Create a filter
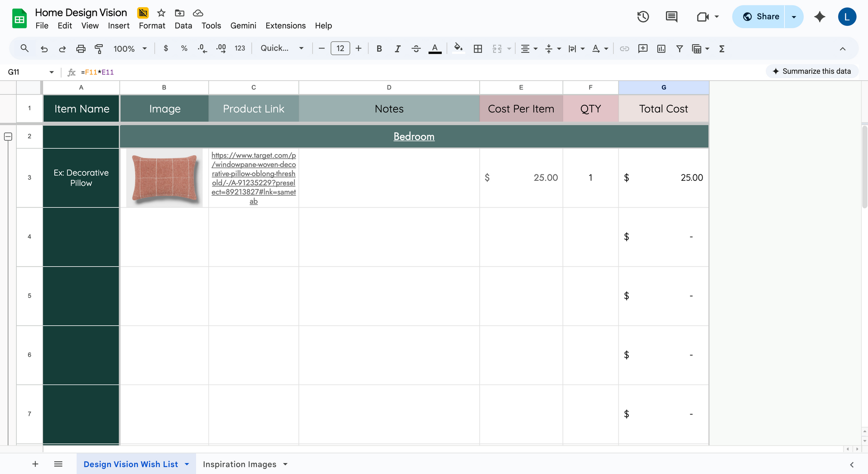Screen dimensions: 868x474 click(x=679, y=48)
